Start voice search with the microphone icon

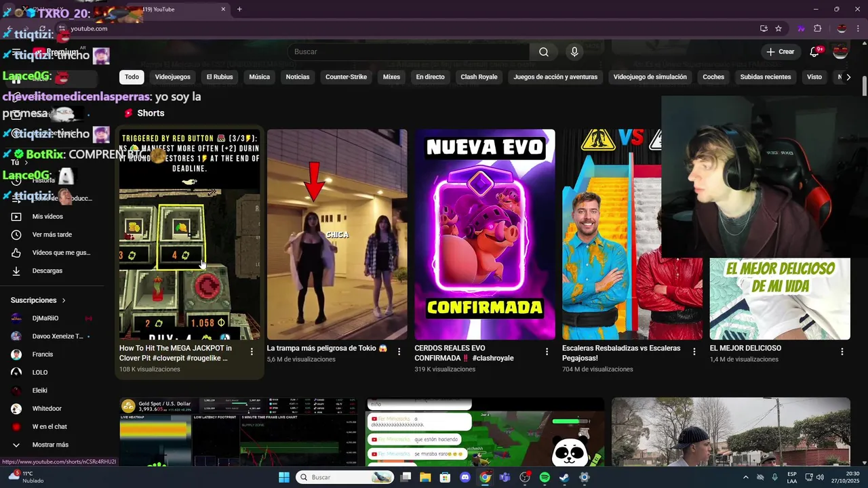574,52
